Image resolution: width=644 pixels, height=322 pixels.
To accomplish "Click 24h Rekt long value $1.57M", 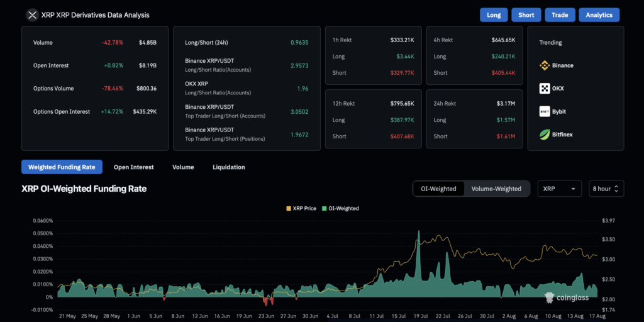I will [x=506, y=120].
